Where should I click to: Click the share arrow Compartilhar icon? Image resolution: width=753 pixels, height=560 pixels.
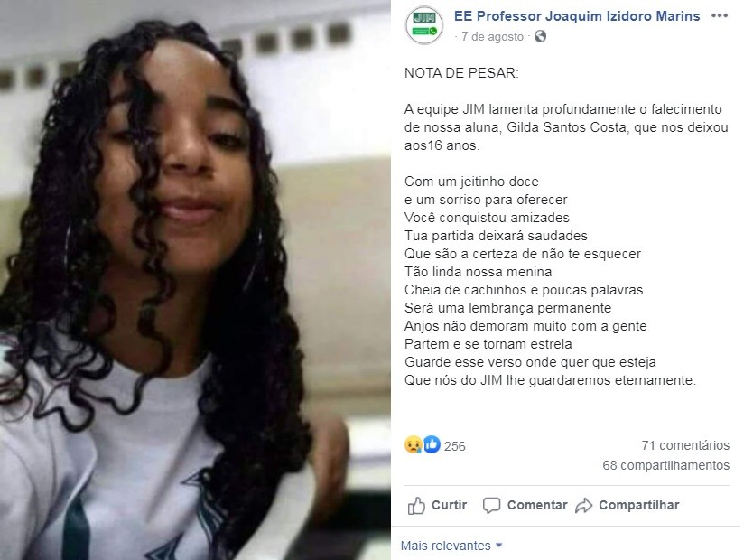tap(584, 506)
